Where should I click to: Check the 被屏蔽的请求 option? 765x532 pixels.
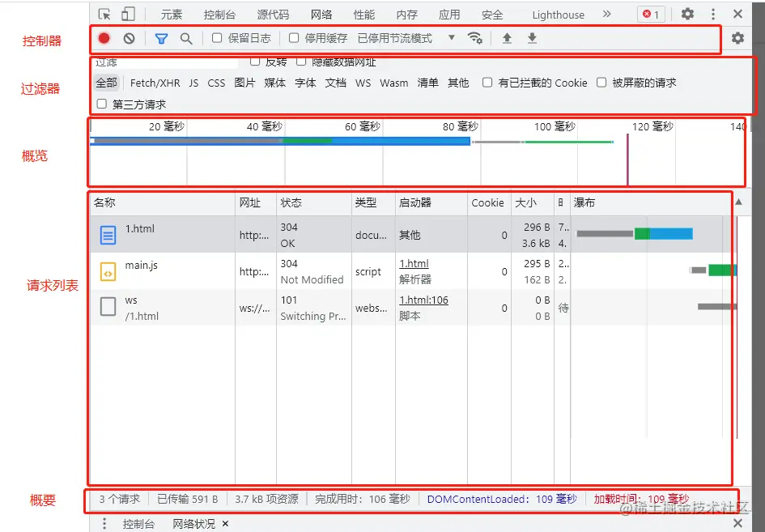point(601,82)
